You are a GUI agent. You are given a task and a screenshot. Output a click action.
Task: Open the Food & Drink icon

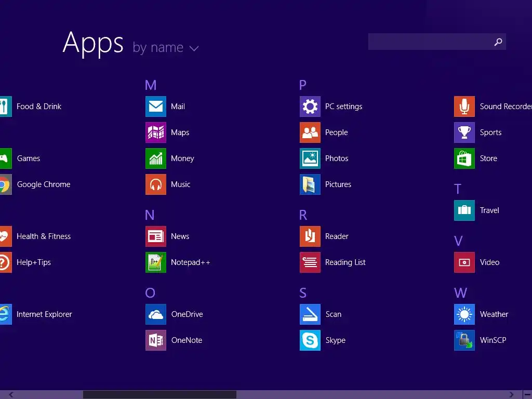click(x=6, y=106)
